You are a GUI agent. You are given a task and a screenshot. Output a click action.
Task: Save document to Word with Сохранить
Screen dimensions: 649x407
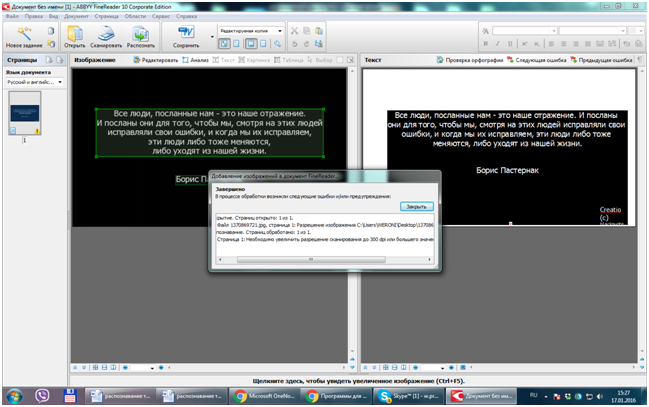pyautogui.click(x=186, y=36)
